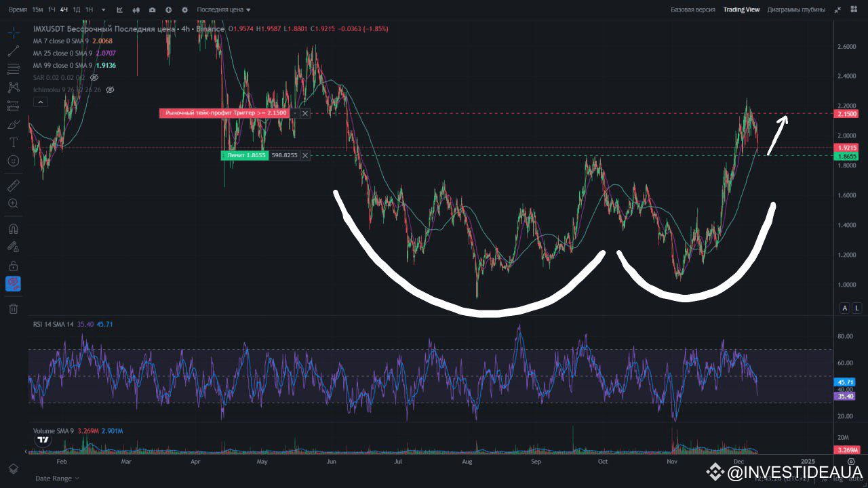Hide the SAR indicator with its eye toggle
The image size is (868, 488).
pos(95,77)
